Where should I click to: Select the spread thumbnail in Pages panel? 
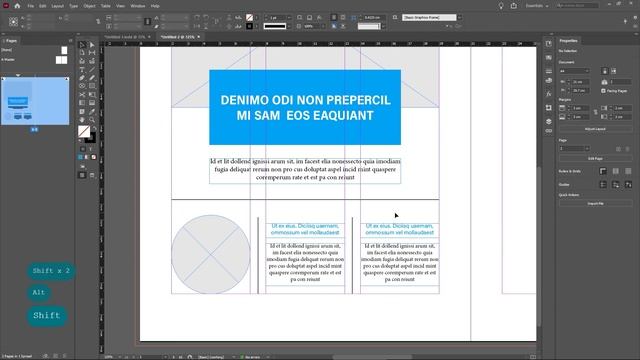click(x=35, y=101)
